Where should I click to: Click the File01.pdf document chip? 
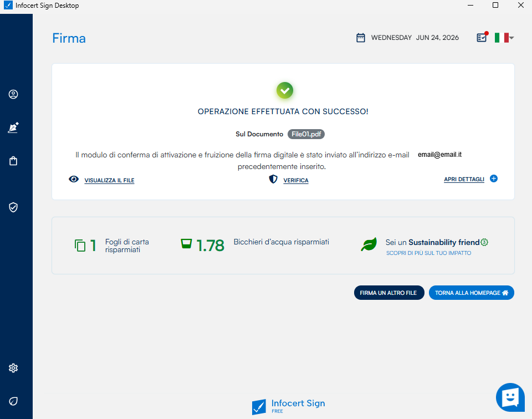306,134
